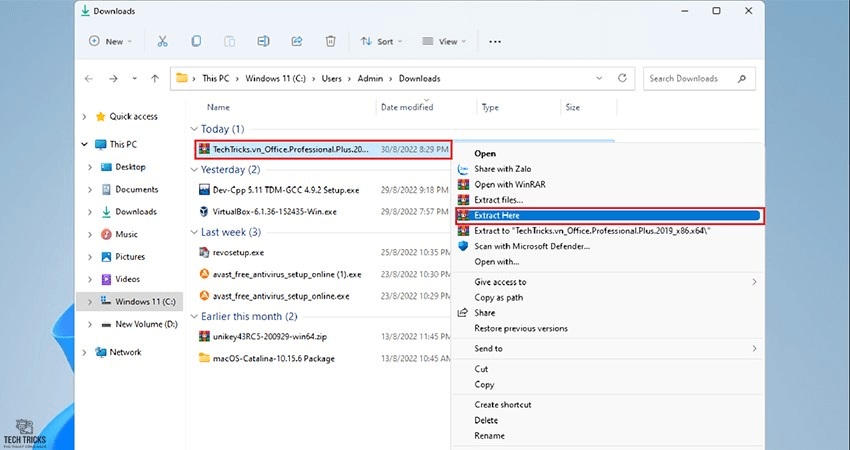This screenshot has height=450, width=850.
Task: Expand address bar history dropdown
Action: pyautogui.click(x=599, y=78)
